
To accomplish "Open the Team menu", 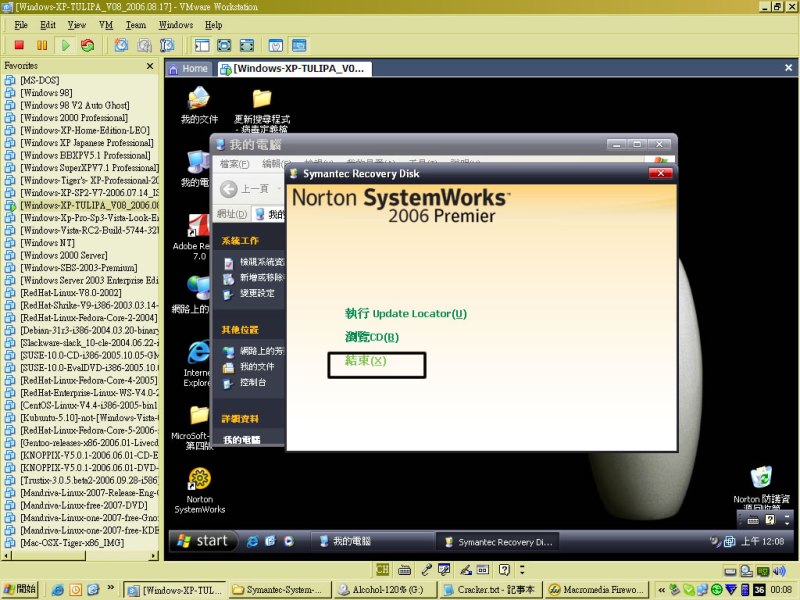I will click(x=136, y=25).
